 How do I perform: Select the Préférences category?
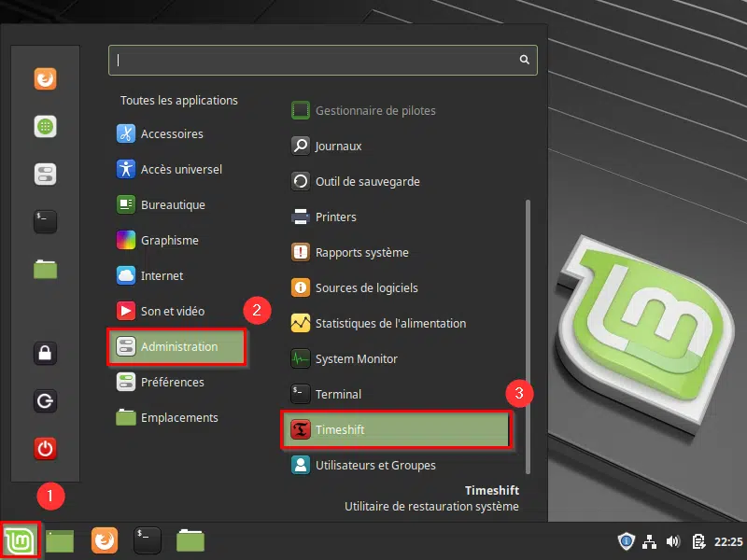pyautogui.click(x=178, y=383)
